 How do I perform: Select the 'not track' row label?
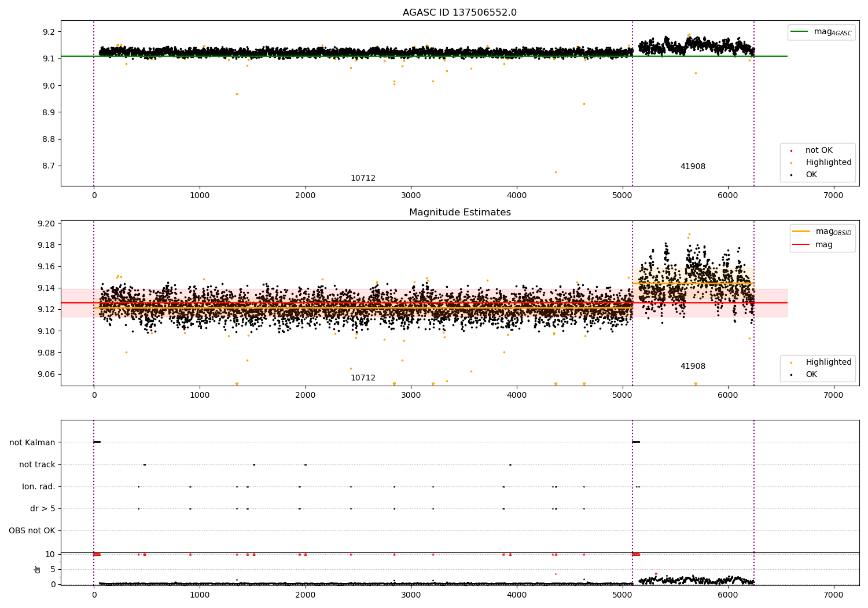(x=37, y=465)
